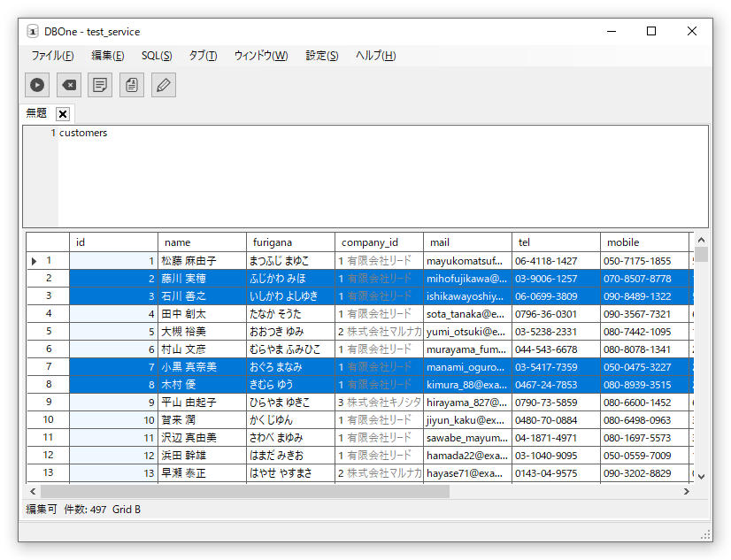Close the 無題 tab with X
731x560 pixels.
pyautogui.click(x=62, y=114)
